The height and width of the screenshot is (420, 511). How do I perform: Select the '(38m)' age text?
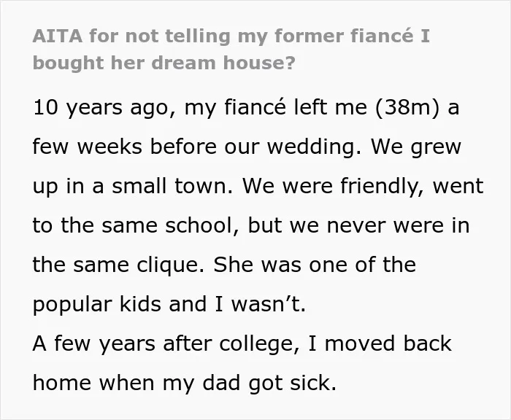click(407, 108)
